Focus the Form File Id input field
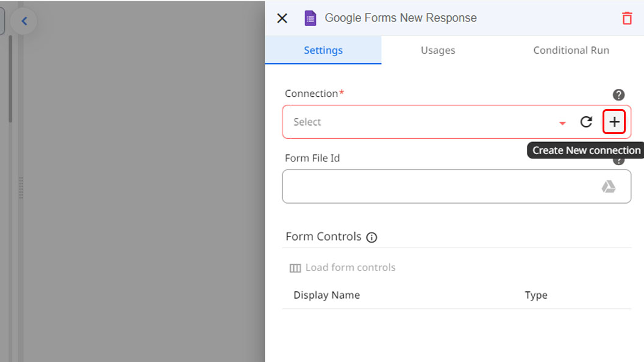 [x=439, y=186]
